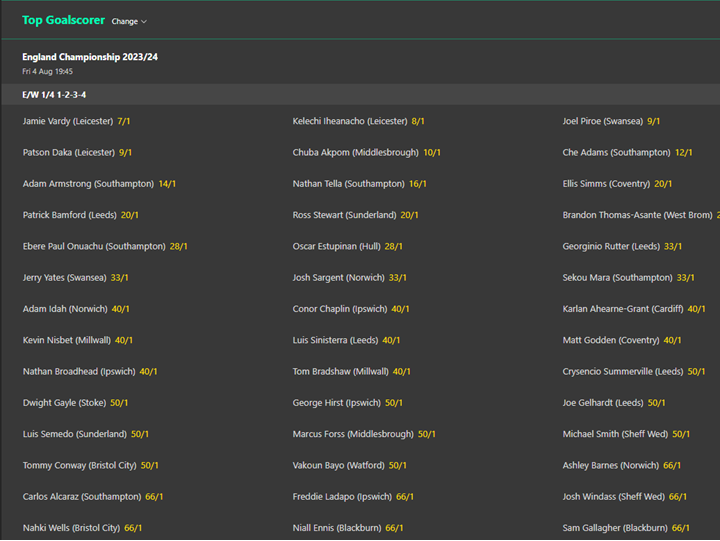720x541 pixels.
Task: Select Ellis Simms (Coventry) at 20/1
Action: point(617,184)
